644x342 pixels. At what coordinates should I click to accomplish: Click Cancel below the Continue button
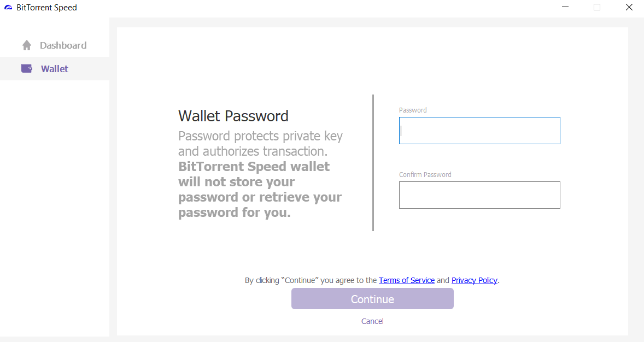[372, 321]
